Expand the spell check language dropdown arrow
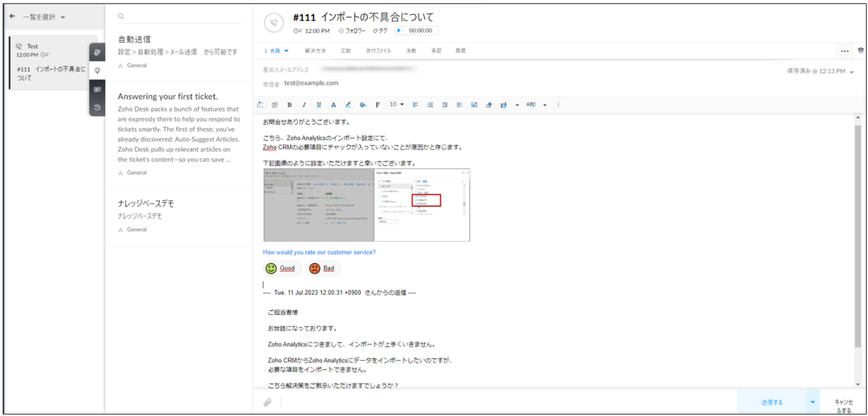 (545, 105)
